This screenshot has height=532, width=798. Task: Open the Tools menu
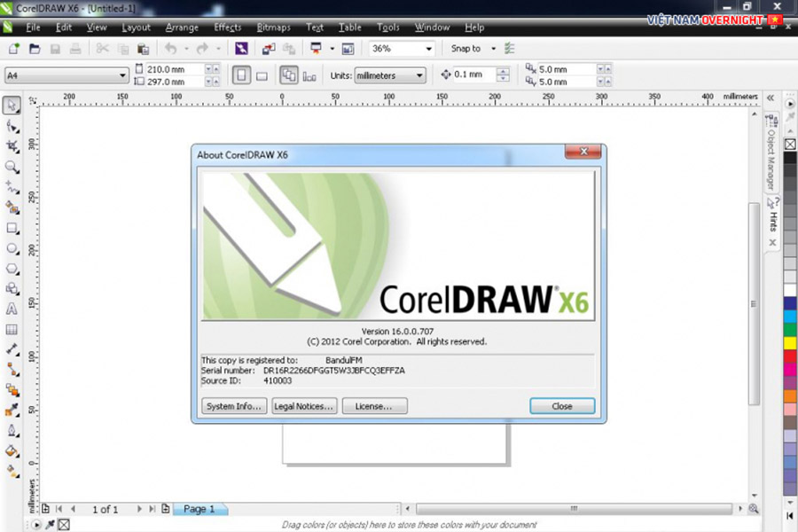pos(387,27)
